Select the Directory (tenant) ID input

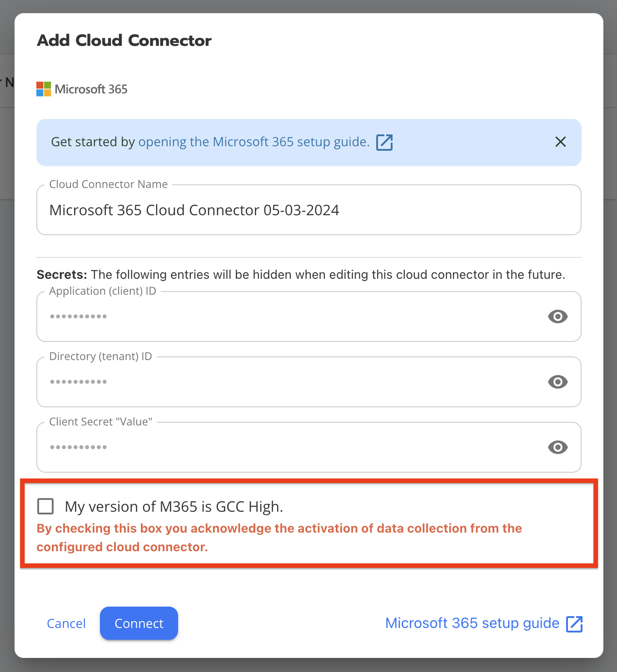291,382
